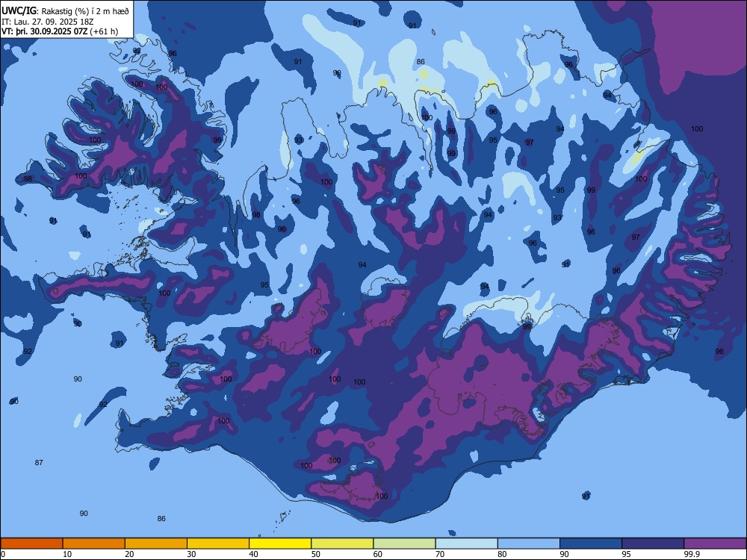Click the '20' legend scale label

click(x=129, y=554)
